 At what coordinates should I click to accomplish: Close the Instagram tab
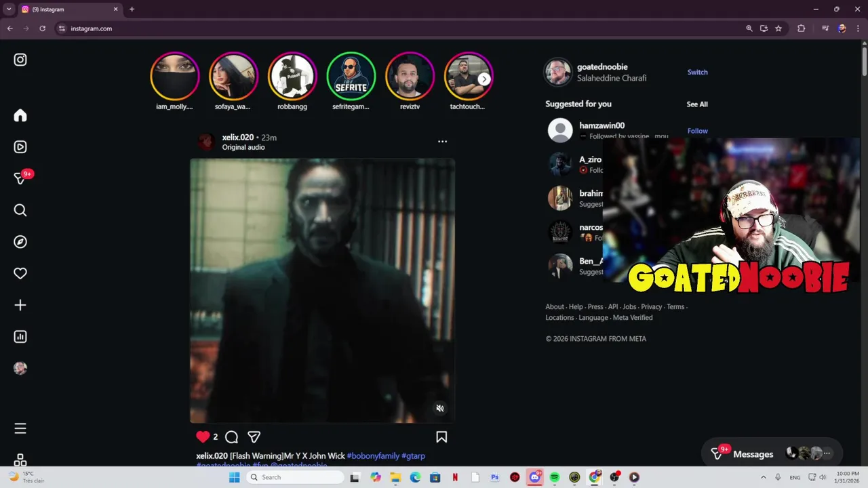(x=115, y=9)
